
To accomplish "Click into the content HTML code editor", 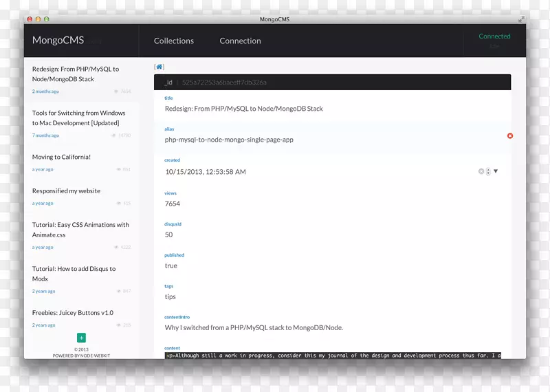I will coord(333,355).
